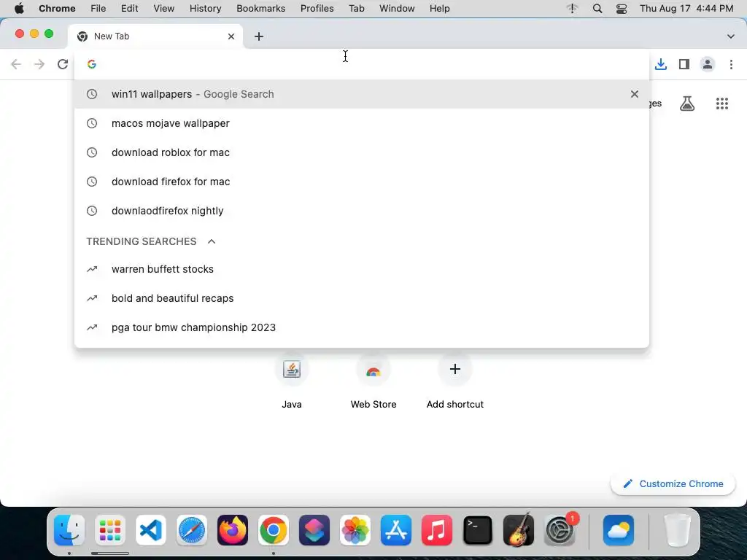Viewport: 747px width, 560px height.
Task: Collapse the Trending Searches section
Action: (x=212, y=241)
